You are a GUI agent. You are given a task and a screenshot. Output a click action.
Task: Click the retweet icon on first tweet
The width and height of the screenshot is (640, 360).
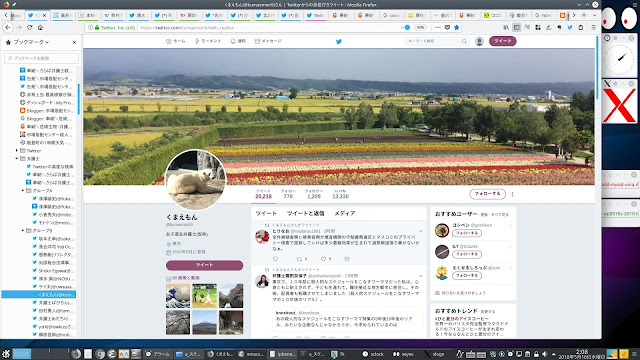pyautogui.click(x=299, y=259)
